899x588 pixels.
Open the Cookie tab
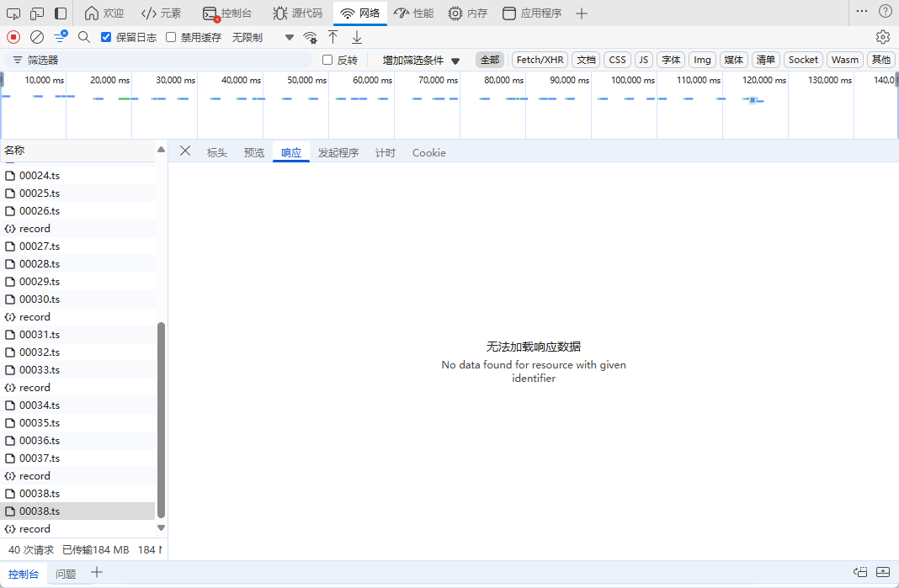click(428, 152)
